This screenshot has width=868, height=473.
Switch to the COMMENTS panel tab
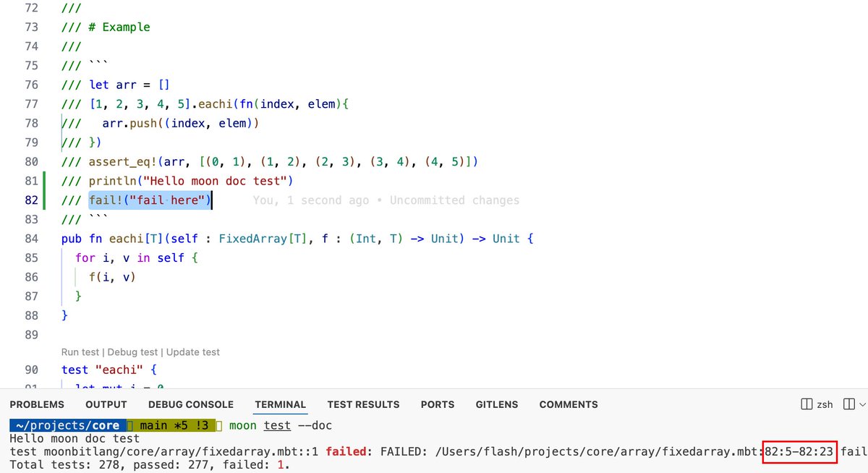pyautogui.click(x=569, y=404)
